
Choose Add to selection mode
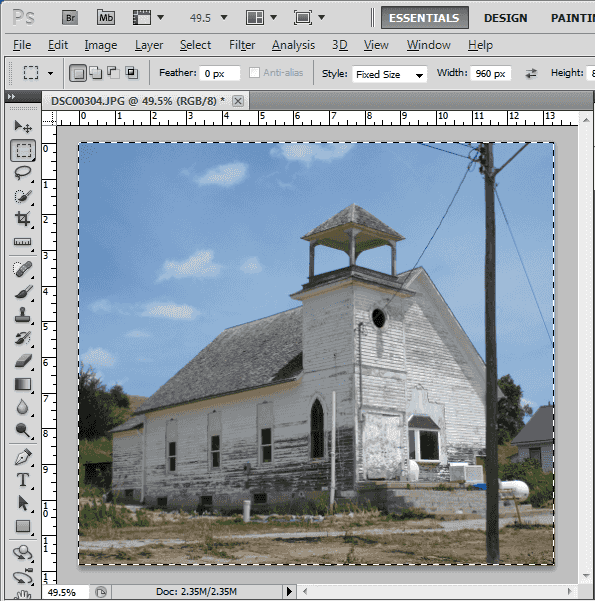coord(95,72)
